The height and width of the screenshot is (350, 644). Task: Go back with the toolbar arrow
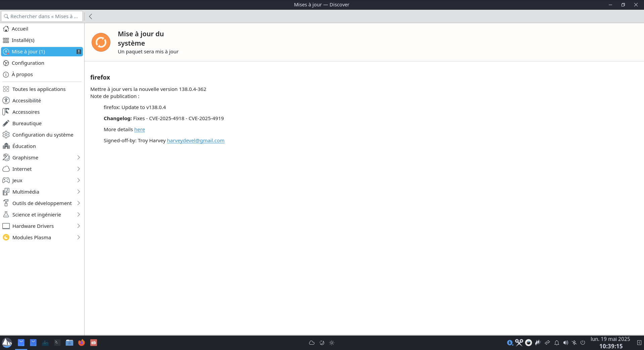click(91, 16)
